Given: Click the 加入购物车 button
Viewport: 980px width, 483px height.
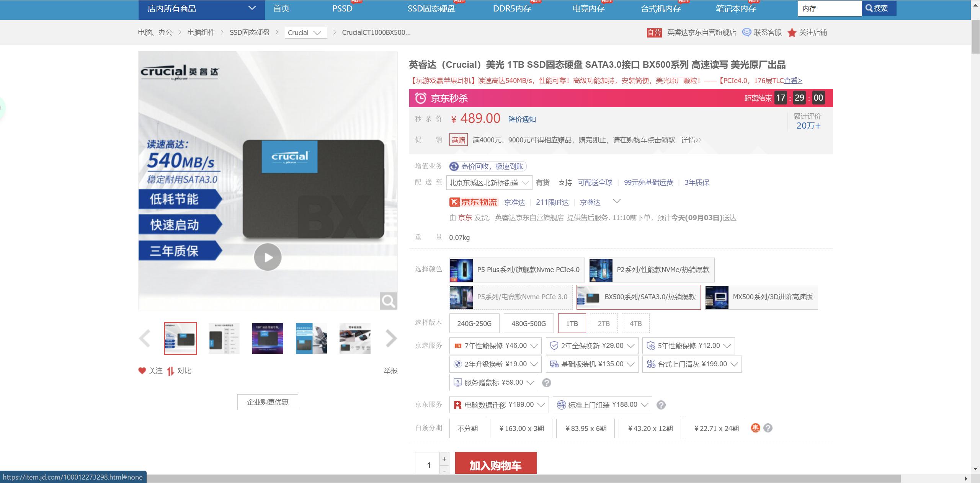Looking at the screenshot, I should point(495,465).
